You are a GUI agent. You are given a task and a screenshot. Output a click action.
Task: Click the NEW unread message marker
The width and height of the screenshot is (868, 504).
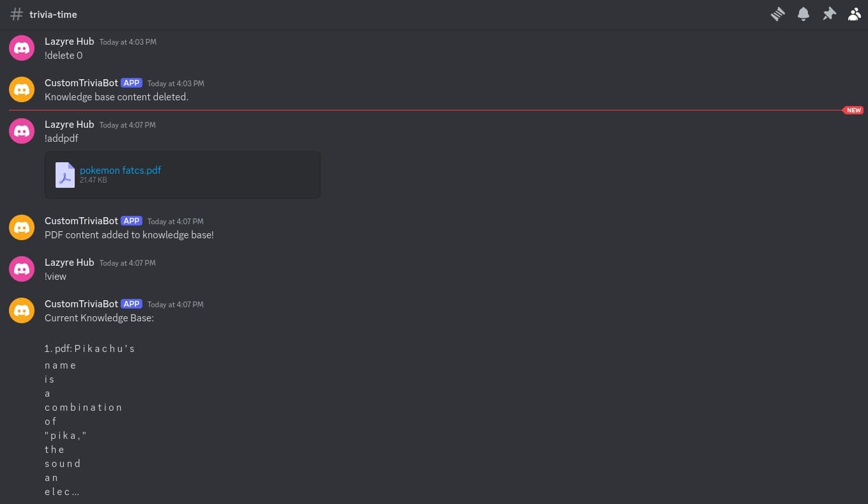tap(853, 110)
